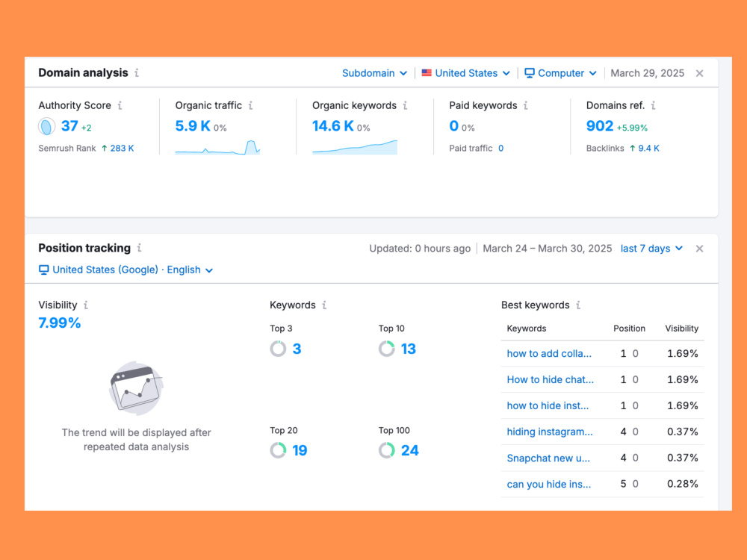The height and width of the screenshot is (560, 747).
Task: Click info icon beside Authority Score
Action: click(x=120, y=105)
